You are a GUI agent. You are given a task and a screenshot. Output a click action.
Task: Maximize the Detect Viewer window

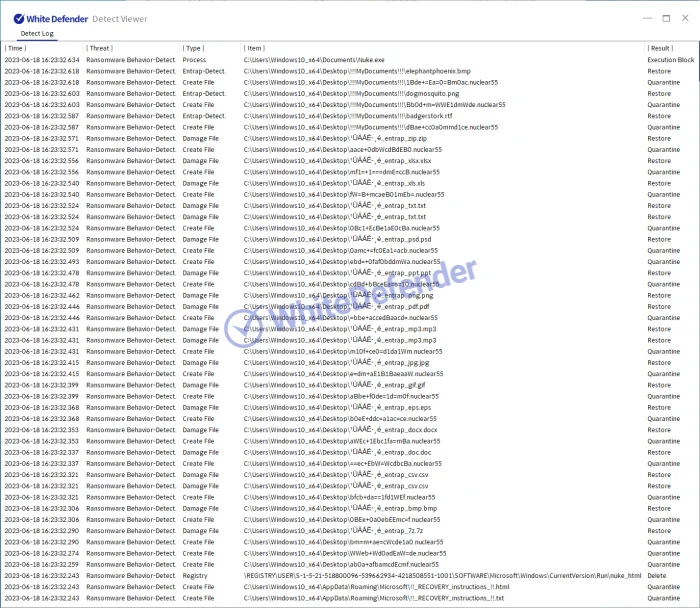coord(666,18)
